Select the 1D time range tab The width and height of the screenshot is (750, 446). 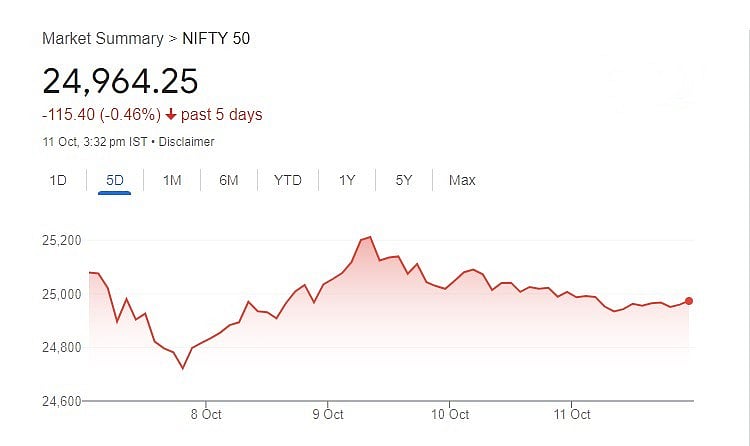tap(58, 180)
